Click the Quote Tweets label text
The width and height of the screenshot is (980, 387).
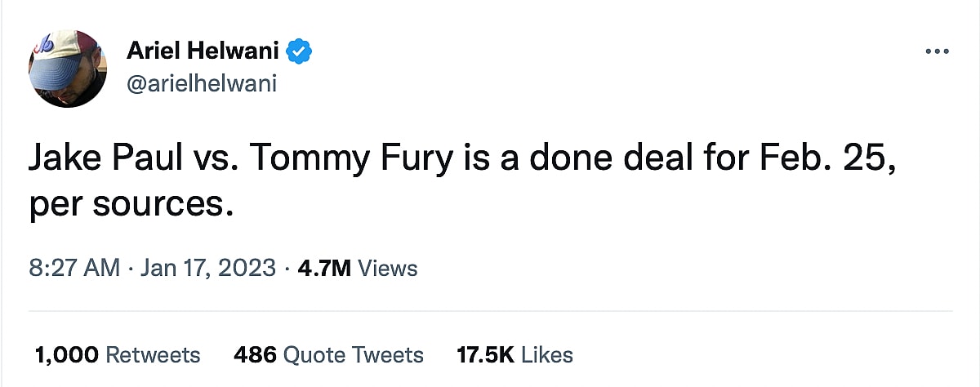(x=353, y=354)
